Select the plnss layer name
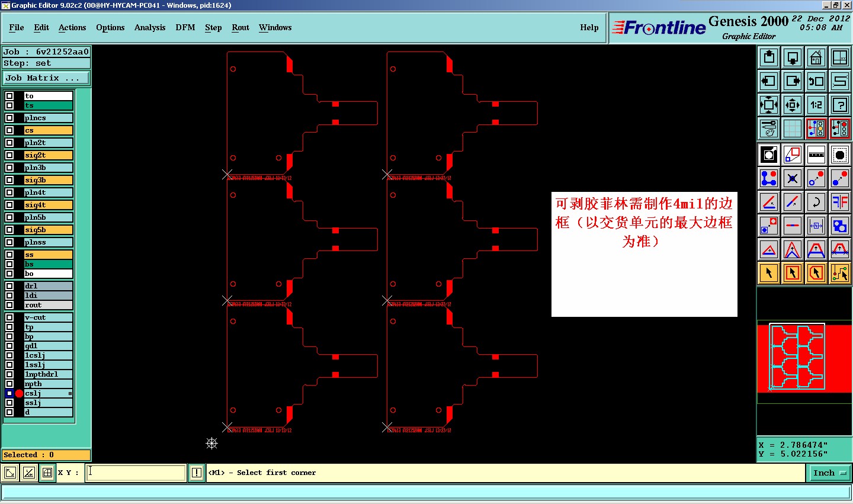The image size is (853, 504). [48, 242]
